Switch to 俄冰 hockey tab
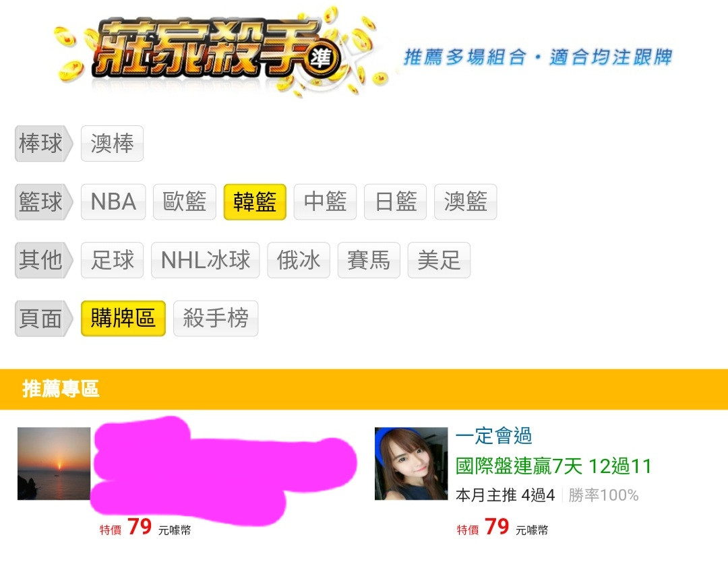The image size is (728, 564). (x=299, y=260)
